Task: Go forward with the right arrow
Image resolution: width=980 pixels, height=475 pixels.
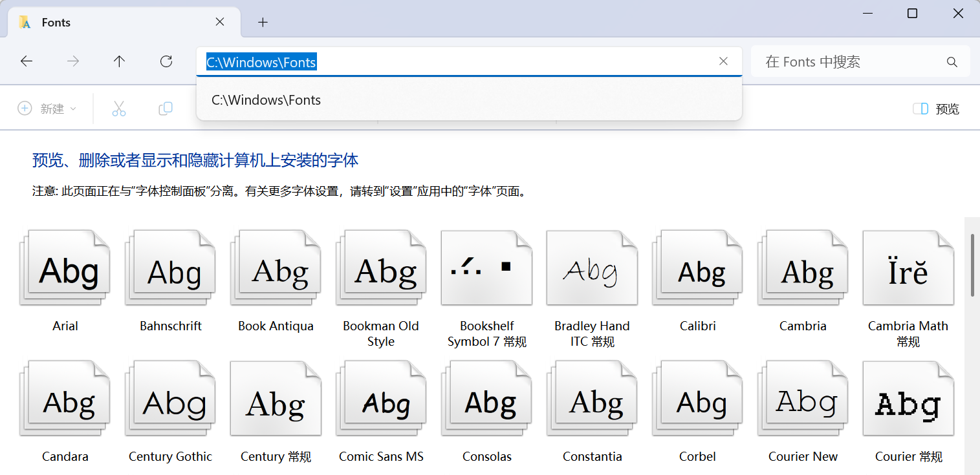Action: tap(73, 61)
